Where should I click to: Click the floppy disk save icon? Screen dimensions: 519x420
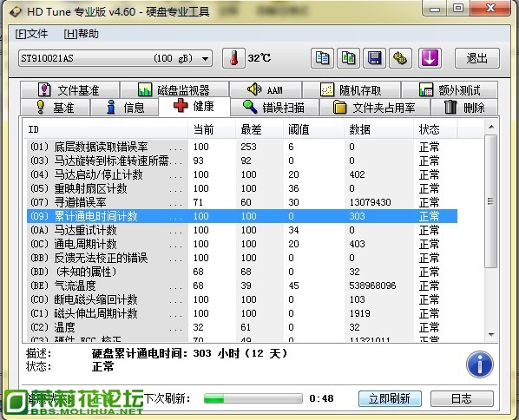click(374, 58)
